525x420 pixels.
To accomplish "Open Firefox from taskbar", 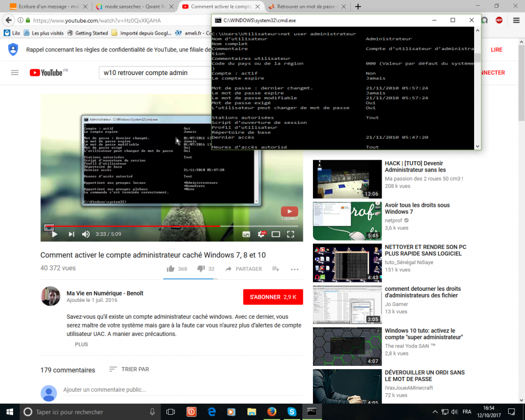I will (272, 412).
